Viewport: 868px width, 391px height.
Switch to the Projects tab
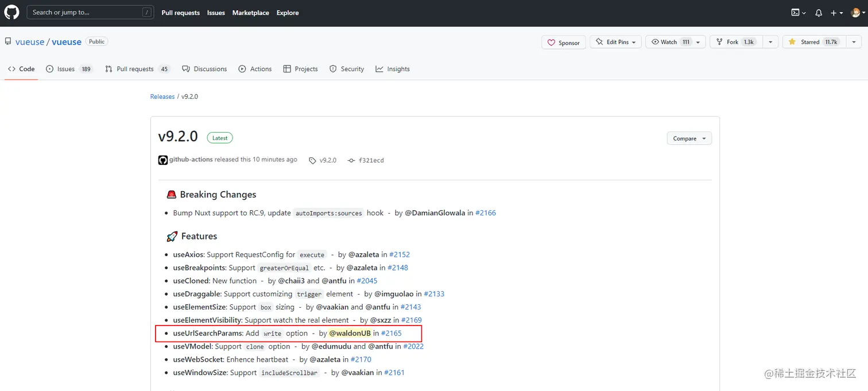(x=300, y=69)
